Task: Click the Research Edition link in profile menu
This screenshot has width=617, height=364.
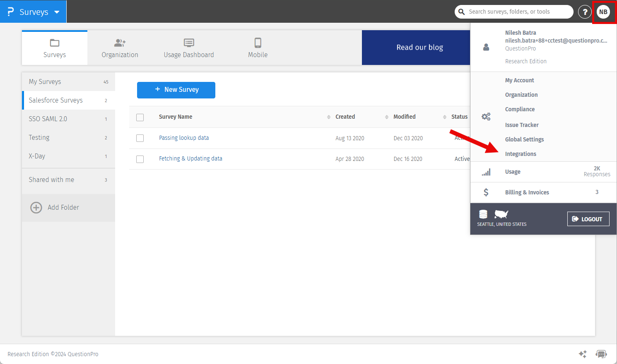Action: pyautogui.click(x=526, y=61)
